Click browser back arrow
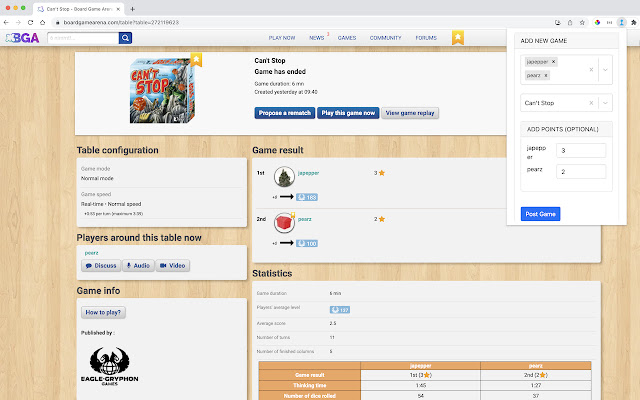Image resolution: width=640 pixels, height=400 pixels. [x=6, y=22]
